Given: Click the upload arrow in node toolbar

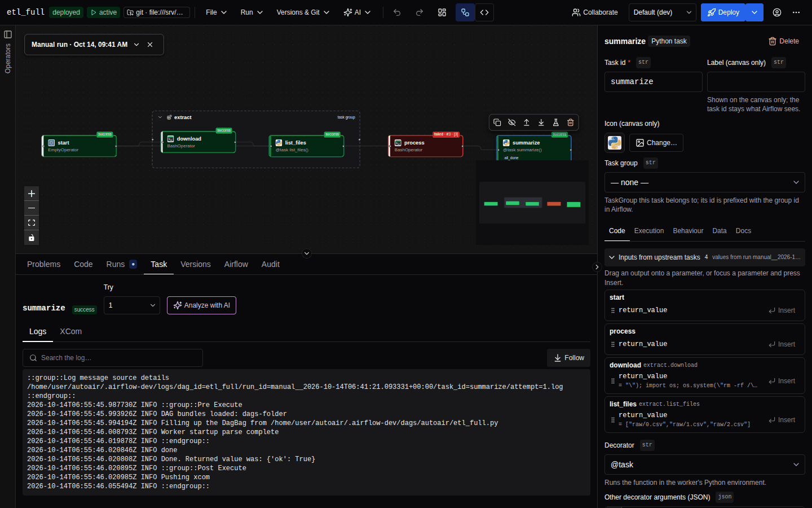Looking at the screenshot, I should (527, 122).
